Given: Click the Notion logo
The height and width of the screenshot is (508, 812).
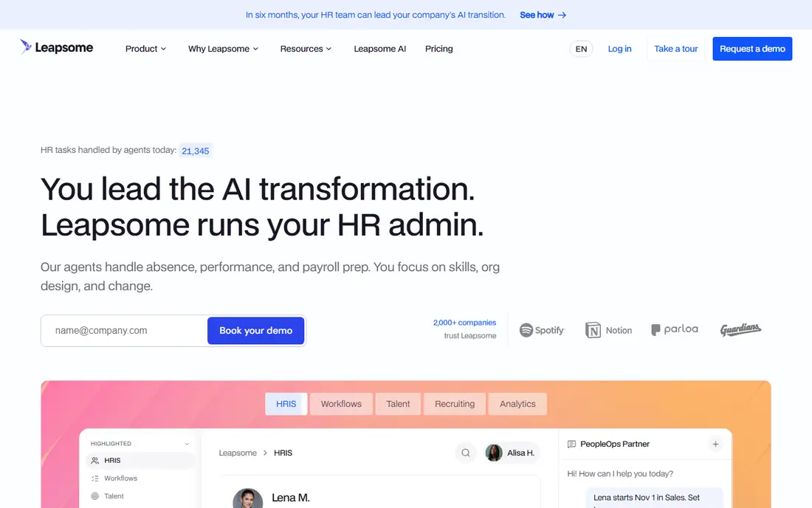Looking at the screenshot, I should click(x=608, y=330).
